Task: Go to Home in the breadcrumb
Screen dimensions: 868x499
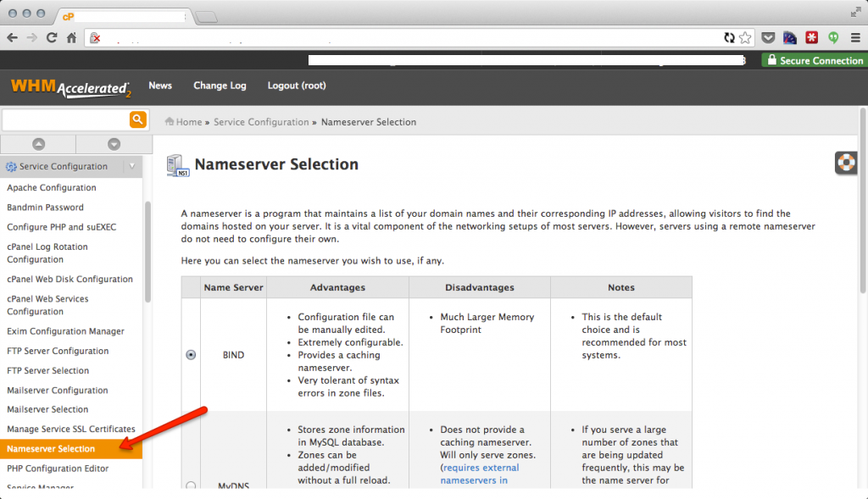Action: tap(189, 122)
